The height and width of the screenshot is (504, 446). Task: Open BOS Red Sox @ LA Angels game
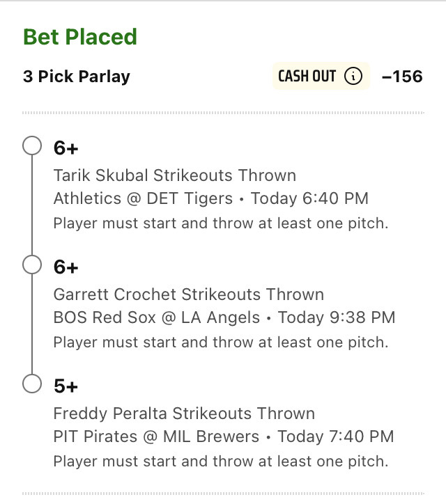tap(156, 317)
